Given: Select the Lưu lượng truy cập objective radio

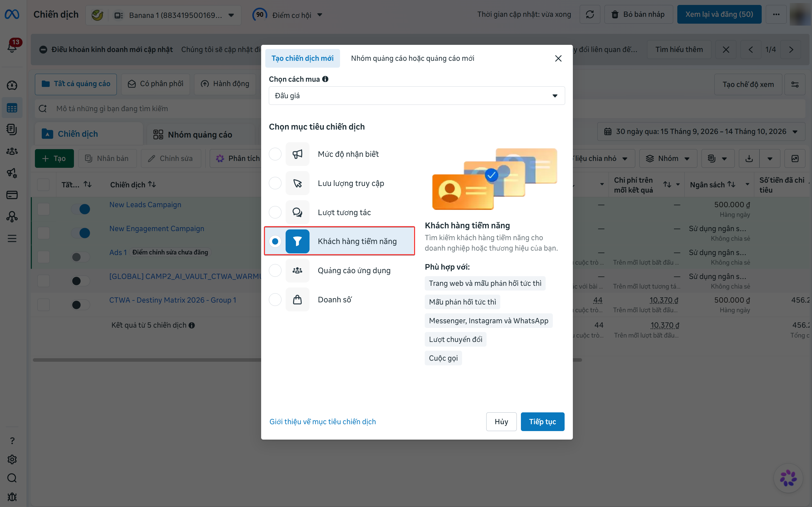Looking at the screenshot, I should [275, 183].
